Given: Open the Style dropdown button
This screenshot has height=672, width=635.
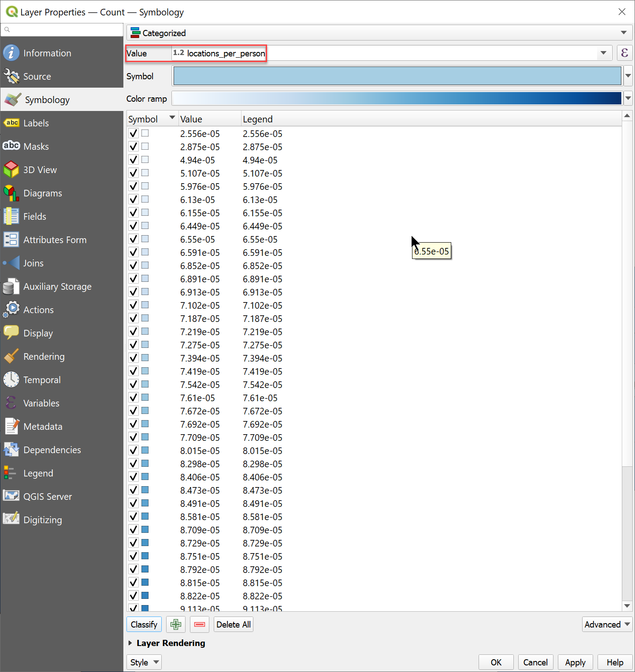Looking at the screenshot, I should pos(144,662).
